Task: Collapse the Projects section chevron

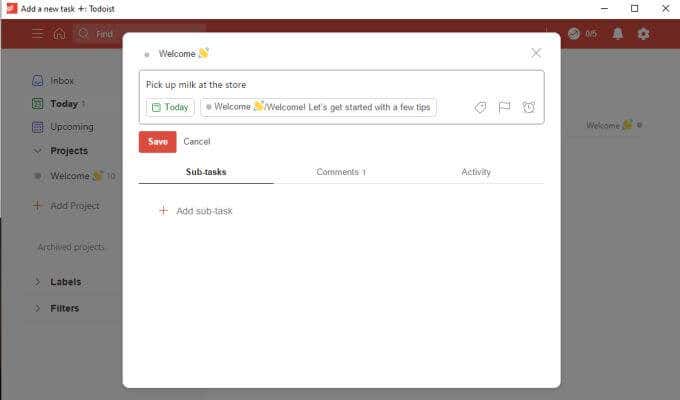Action: tap(37, 151)
